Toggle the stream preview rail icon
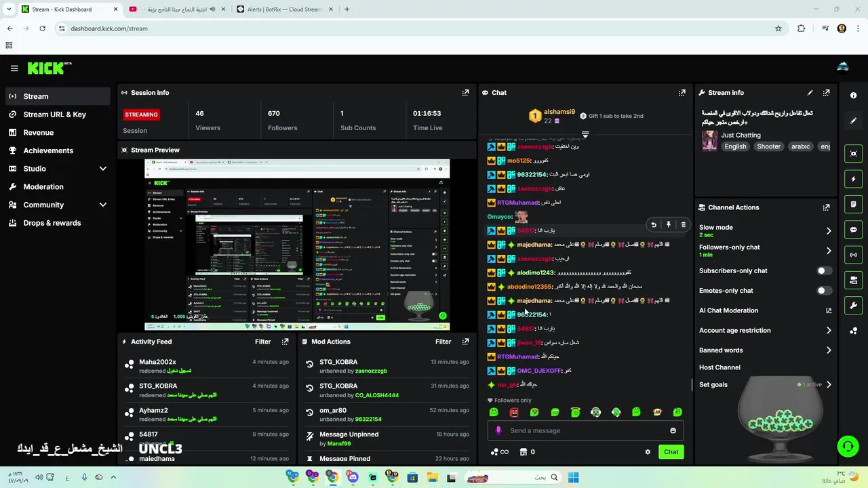Image resolution: width=868 pixels, height=488 pixels. click(x=853, y=154)
